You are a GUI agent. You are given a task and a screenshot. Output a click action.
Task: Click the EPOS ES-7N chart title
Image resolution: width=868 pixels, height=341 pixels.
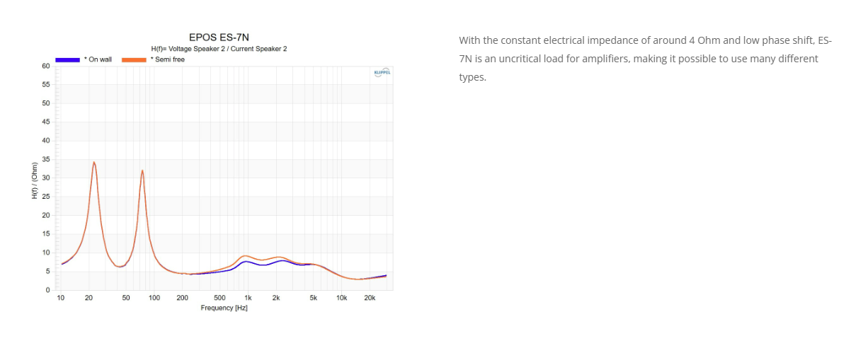(219, 37)
